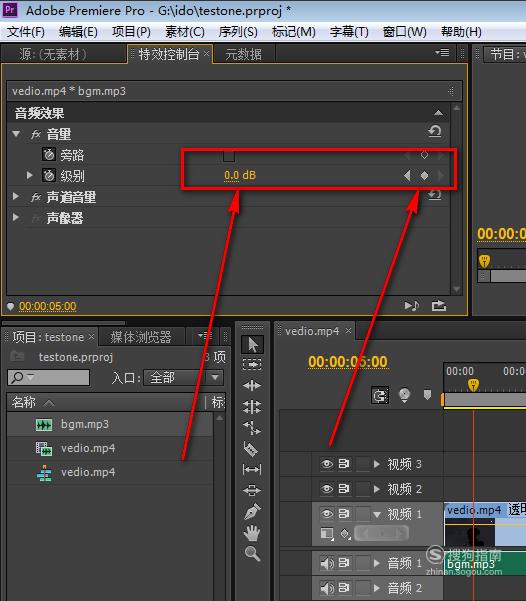Toggle sync lock on 音频 1

point(344,563)
